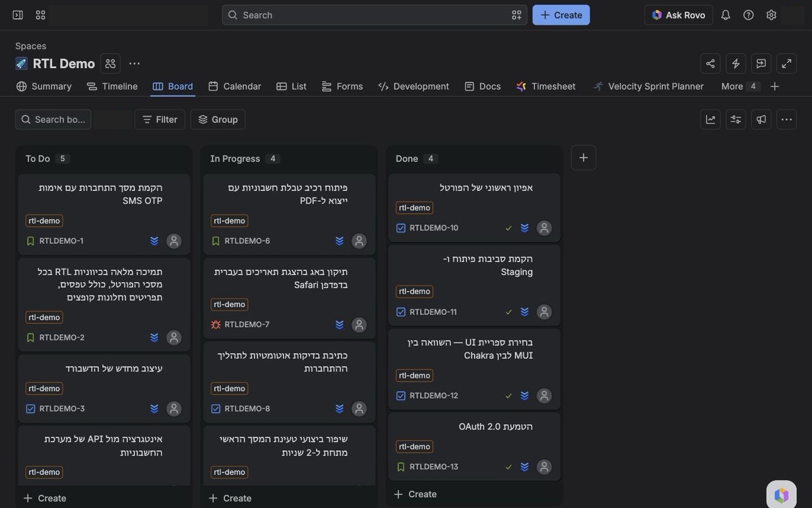Open the RTL Demo team members icon
The height and width of the screenshot is (508, 812).
tap(110, 63)
